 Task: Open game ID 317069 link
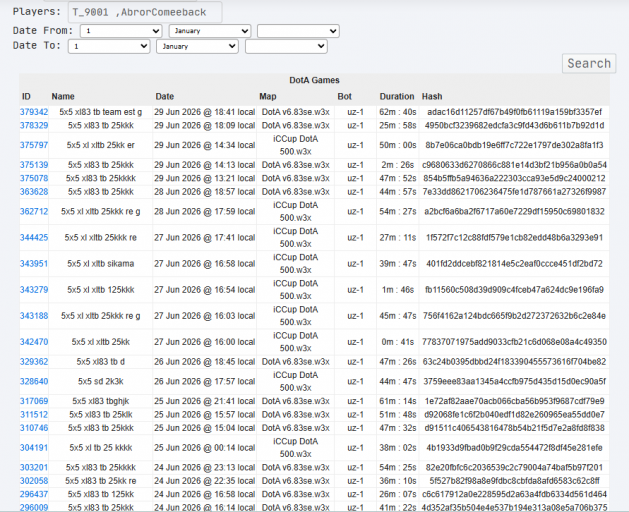pos(34,400)
